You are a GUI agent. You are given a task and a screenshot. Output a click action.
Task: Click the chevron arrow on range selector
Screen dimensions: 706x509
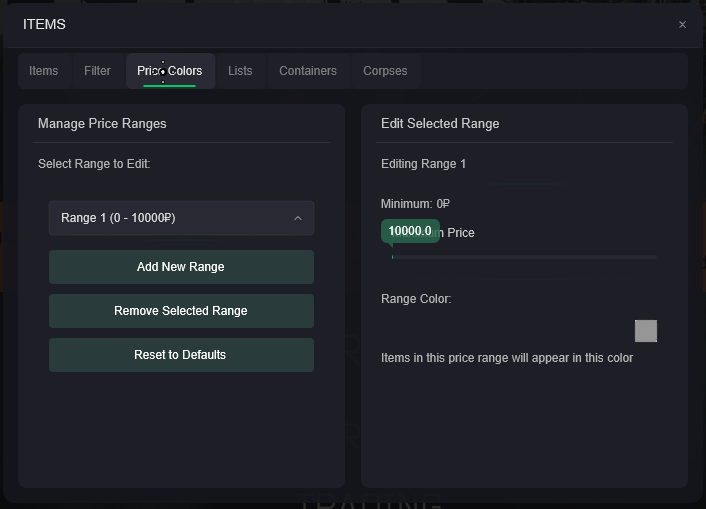coord(298,218)
